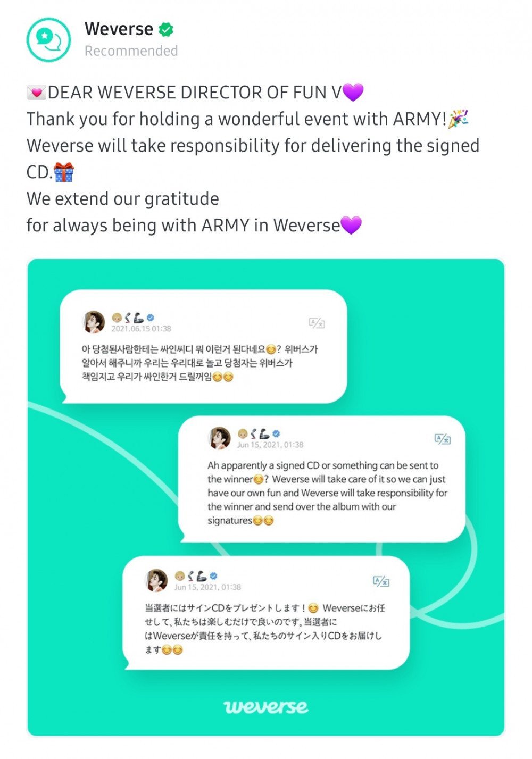
Task: Select the Japanese bubble Jun 15 timestamp
Action: point(207,587)
